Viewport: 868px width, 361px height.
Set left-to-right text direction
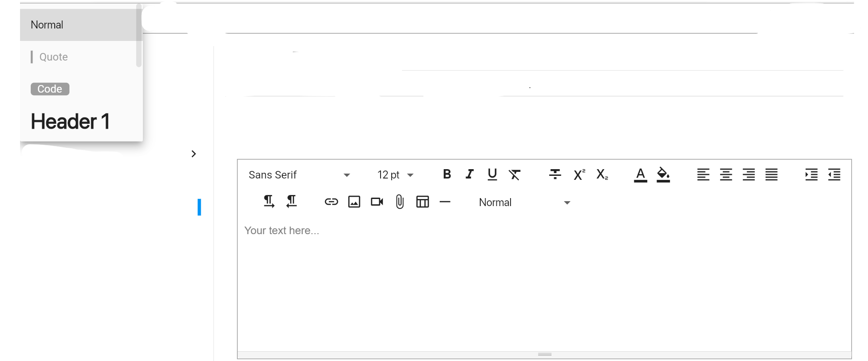point(268,201)
